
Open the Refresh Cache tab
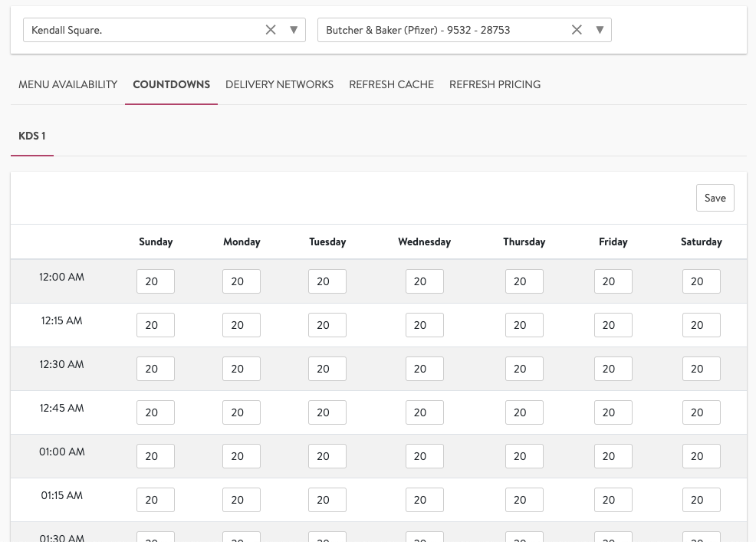(x=391, y=84)
